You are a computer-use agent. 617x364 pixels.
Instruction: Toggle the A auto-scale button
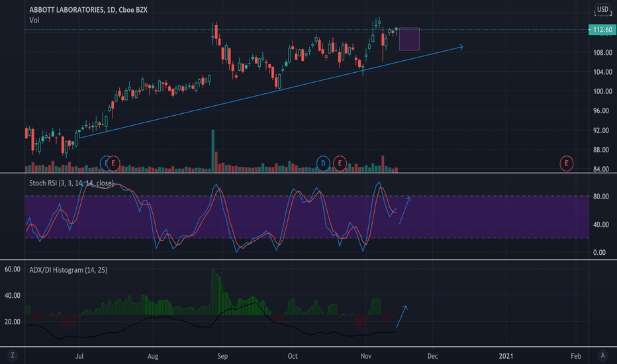(602, 355)
